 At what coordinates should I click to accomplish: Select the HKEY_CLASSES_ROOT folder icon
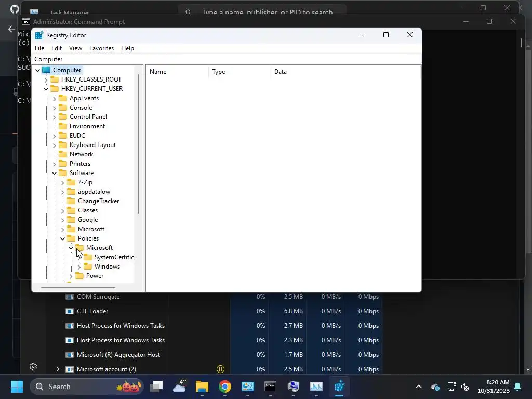54,79
